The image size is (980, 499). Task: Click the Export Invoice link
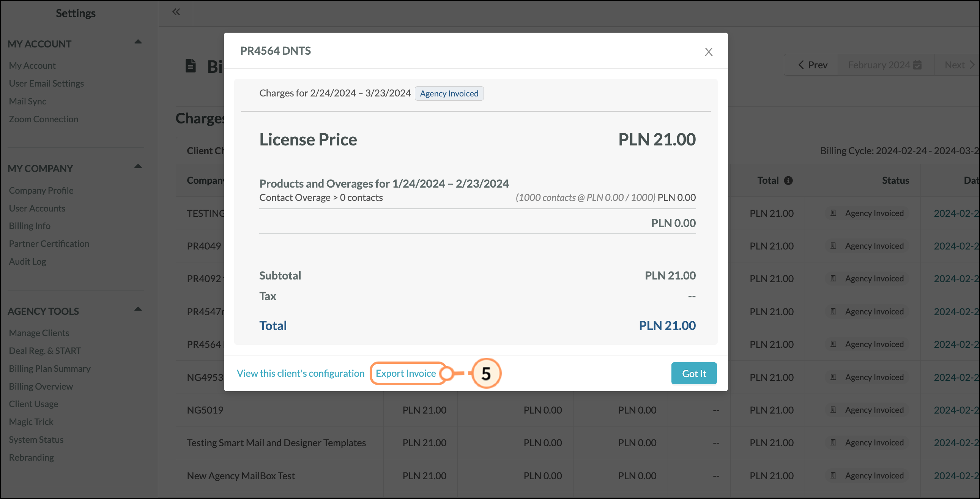(x=406, y=373)
